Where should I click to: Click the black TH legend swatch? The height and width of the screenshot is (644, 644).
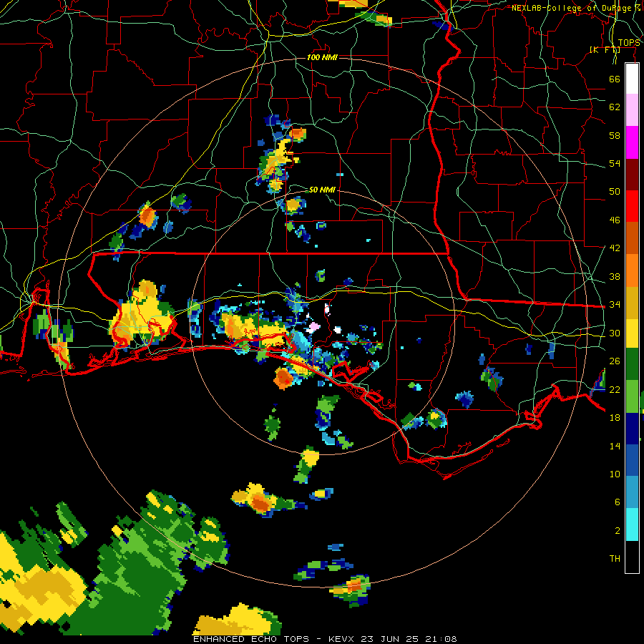coord(632,557)
